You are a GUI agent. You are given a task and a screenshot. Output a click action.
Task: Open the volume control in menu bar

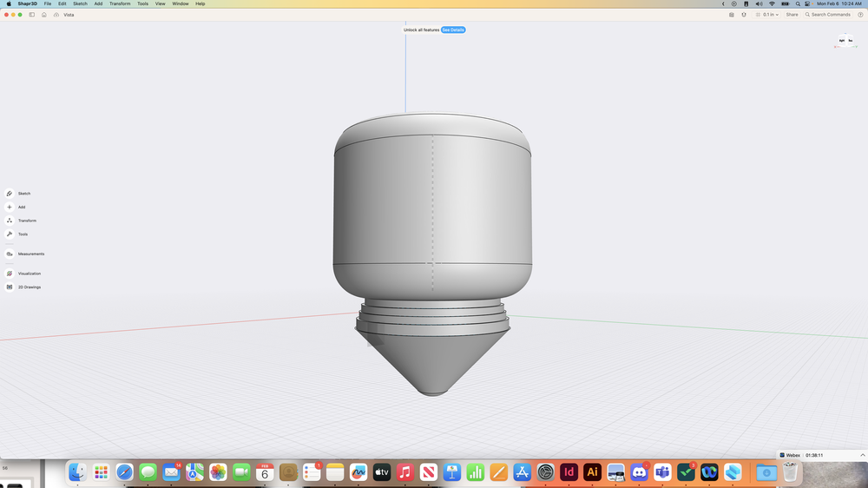coord(759,3)
